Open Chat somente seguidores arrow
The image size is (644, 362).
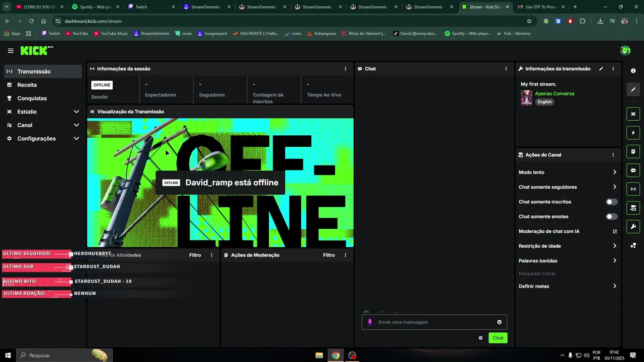point(614,187)
